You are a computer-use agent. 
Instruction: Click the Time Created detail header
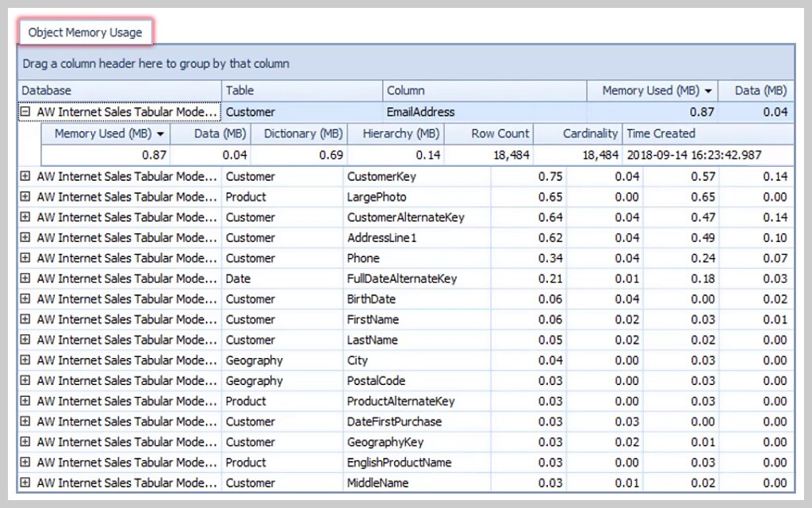661,133
